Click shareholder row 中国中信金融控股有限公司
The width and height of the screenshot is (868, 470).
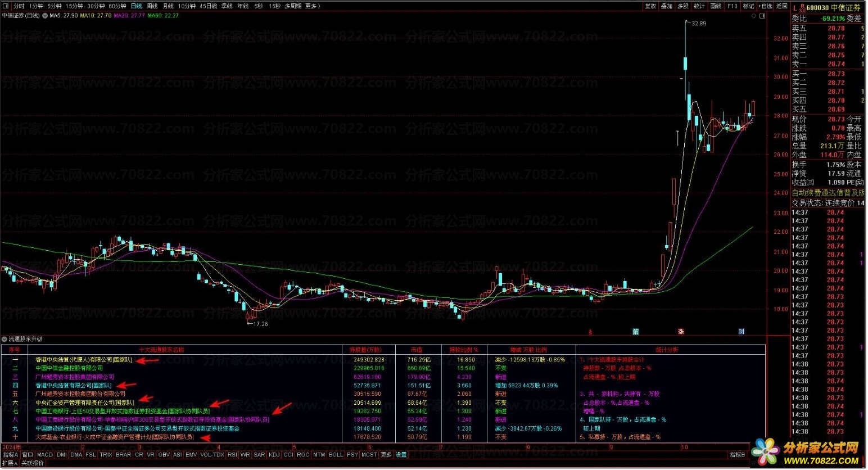[x=69, y=368]
